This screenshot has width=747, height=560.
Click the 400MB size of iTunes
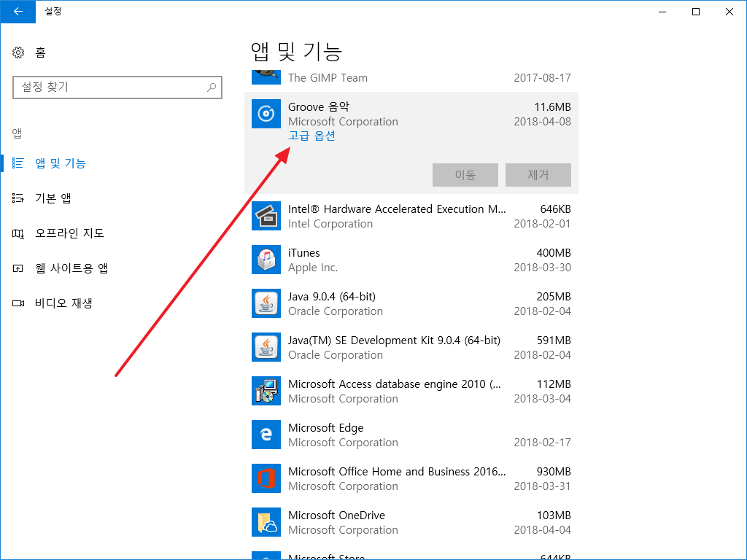554,253
